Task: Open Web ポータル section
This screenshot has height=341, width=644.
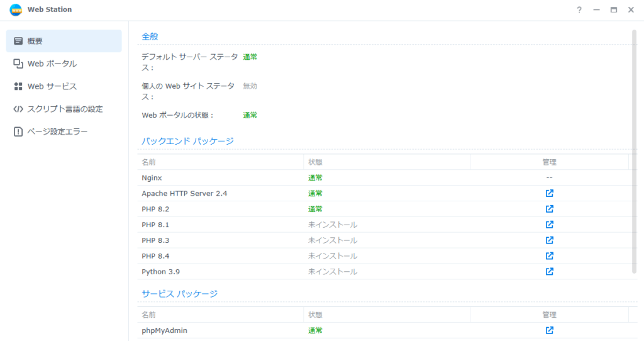Action: [64, 64]
